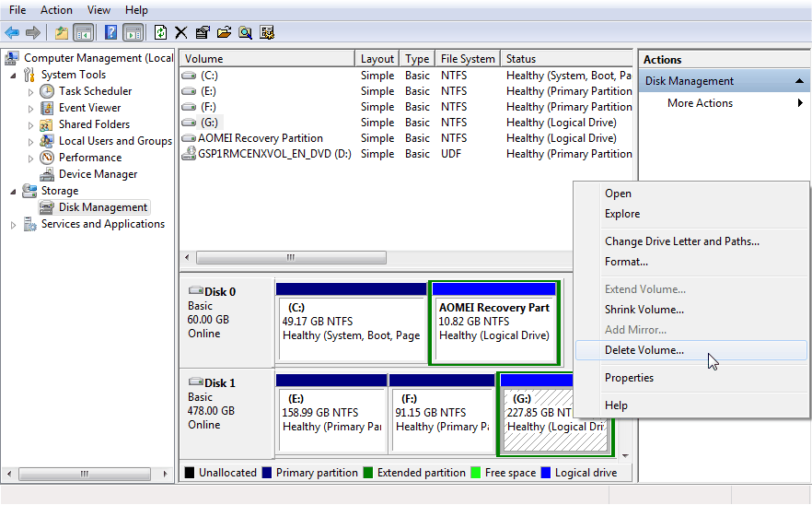The image size is (812, 505).
Task: Choose Open from the context menu
Action: coord(691,194)
